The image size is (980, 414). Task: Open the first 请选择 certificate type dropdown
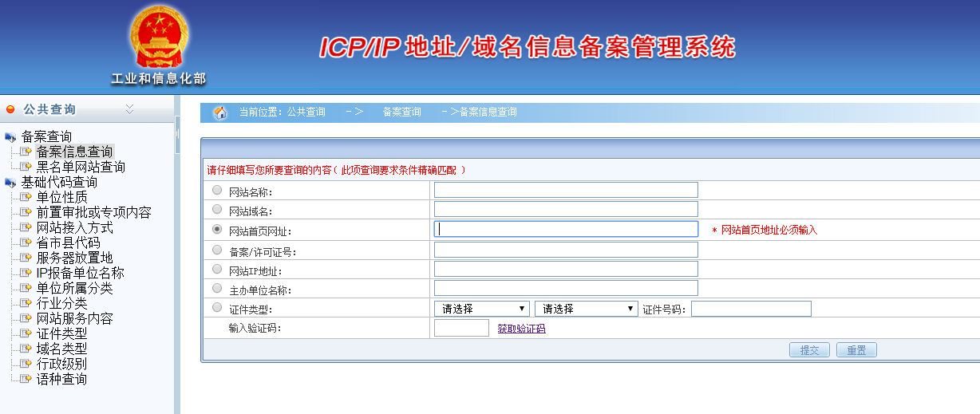click(x=482, y=309)
